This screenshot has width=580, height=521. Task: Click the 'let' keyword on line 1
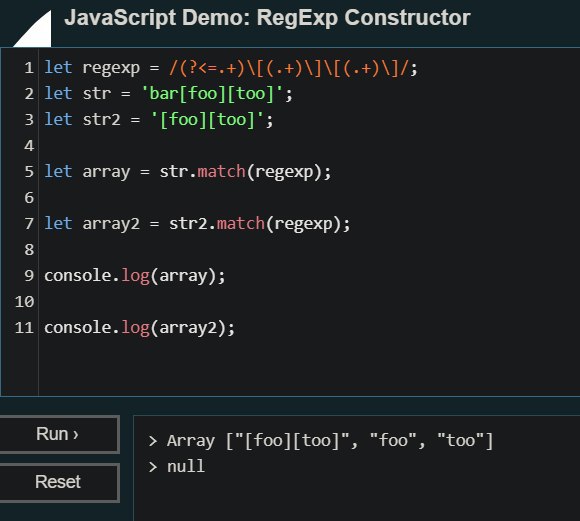coord(58,68)
